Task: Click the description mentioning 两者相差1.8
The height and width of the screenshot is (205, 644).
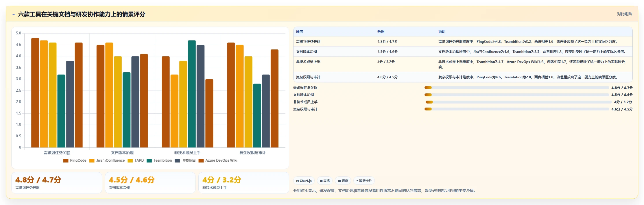Action: click(x=528, y=77)
